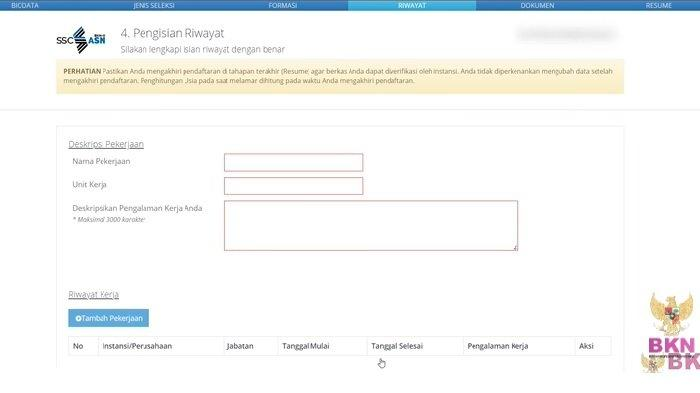Click the Riwayat Kerja section heading

coord(93,294)
